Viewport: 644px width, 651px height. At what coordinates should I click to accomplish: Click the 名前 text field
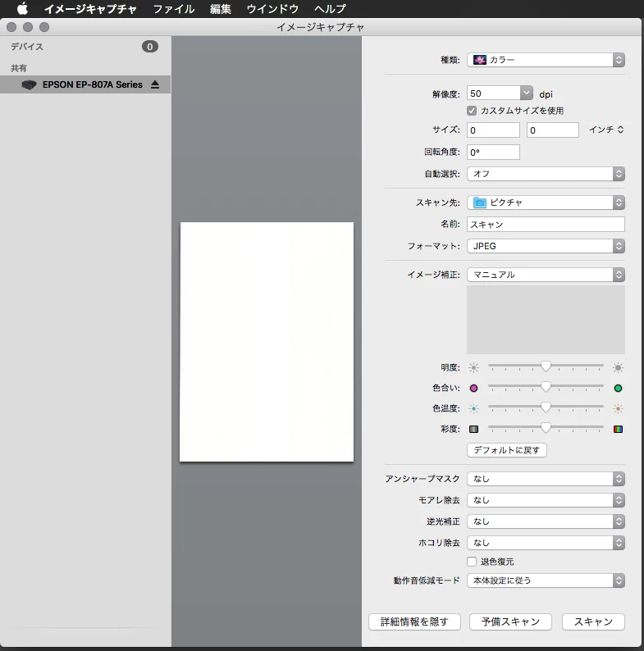coord(546,224)
